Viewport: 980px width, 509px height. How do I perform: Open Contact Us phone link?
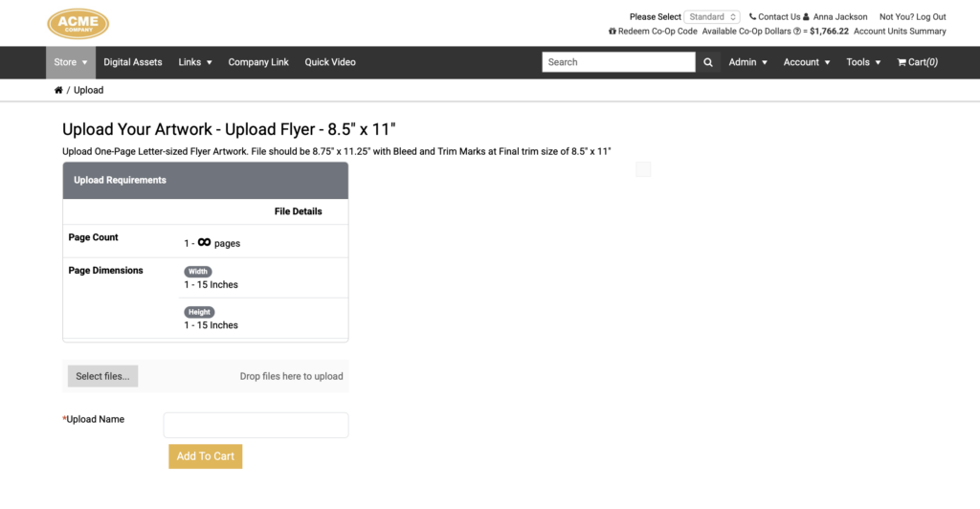[774, 17]
